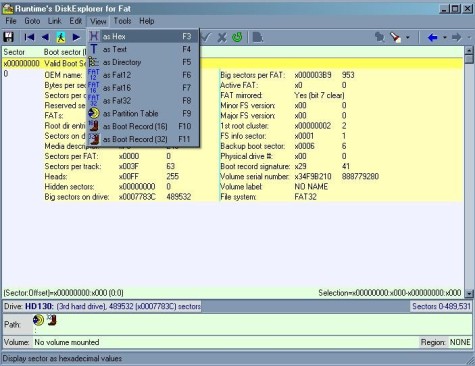475x366 pixels.
Task: Click the Selection offset status text
Action: [390, 293]
